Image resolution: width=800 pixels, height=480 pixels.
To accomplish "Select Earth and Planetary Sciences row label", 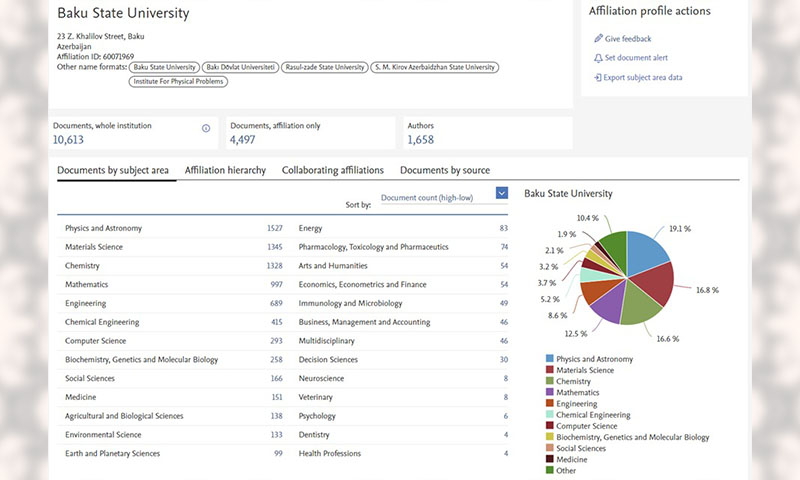I will tap(112, 453).
